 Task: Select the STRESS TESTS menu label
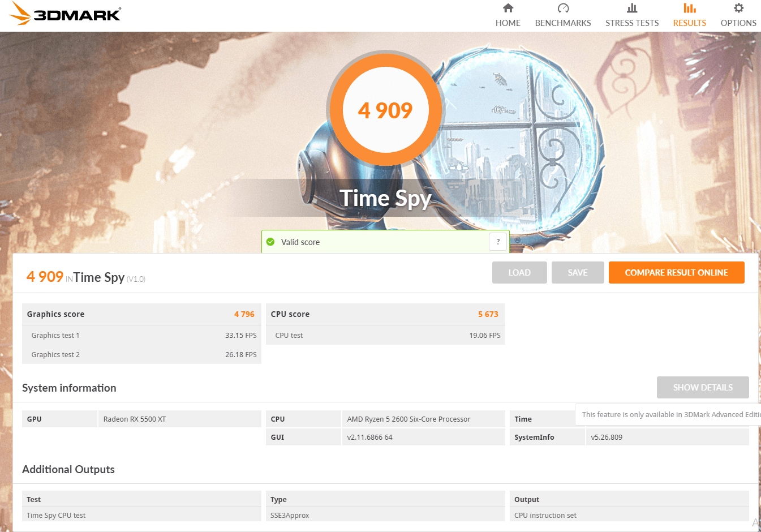coord(632,23)
